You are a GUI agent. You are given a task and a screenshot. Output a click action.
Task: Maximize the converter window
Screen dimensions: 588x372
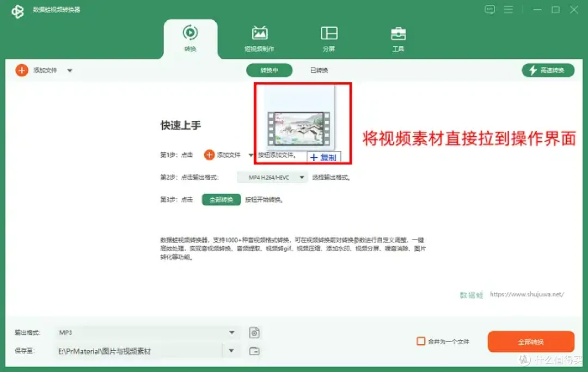556,10
